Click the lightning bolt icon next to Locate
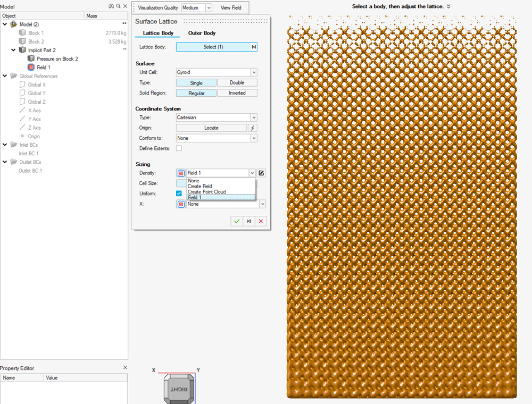The width and height of the screenshot is (532, 404). [253, 128]
